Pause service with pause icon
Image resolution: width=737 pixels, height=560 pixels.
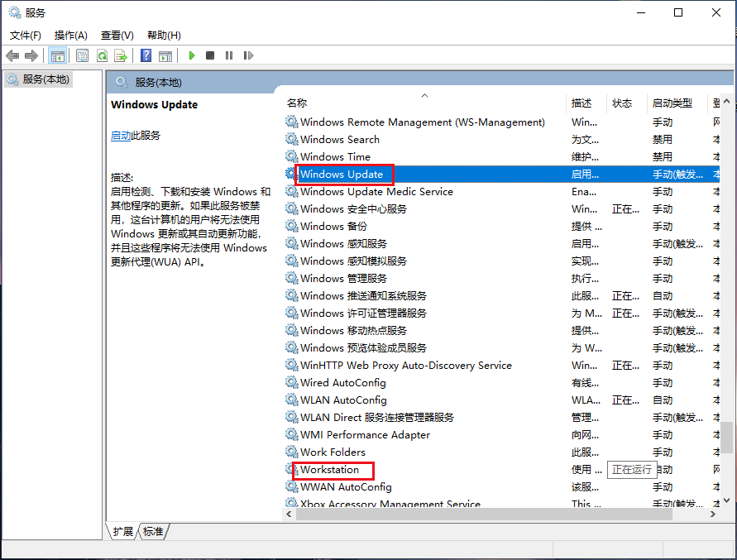pos(229,55)
